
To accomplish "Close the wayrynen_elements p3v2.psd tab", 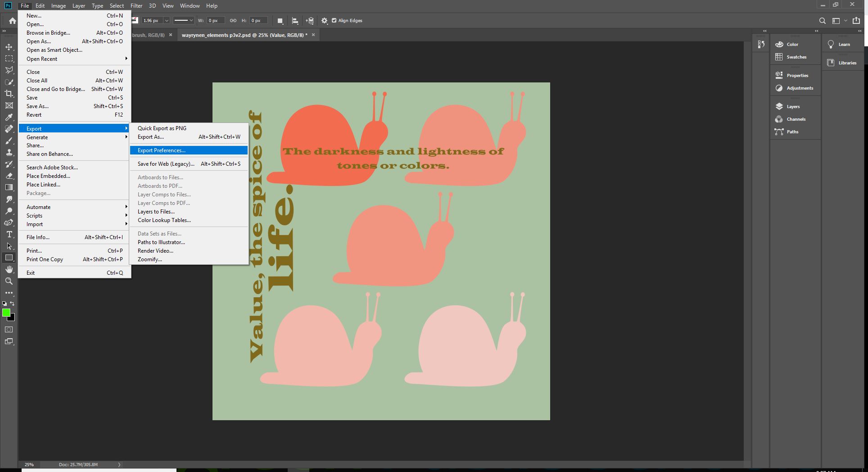I will click(x=313, y=35).
